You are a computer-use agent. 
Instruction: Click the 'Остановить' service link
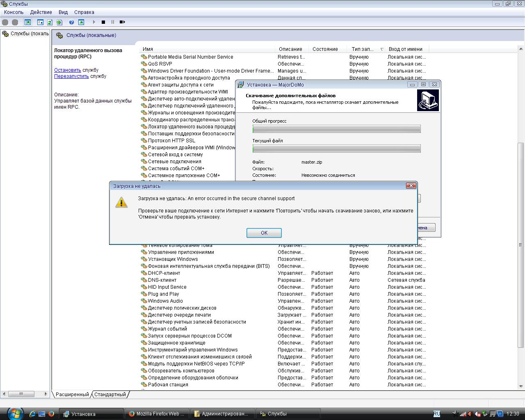(68, 70)
